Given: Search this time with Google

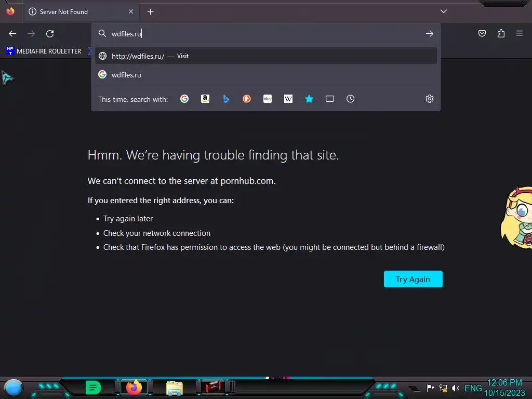Looking at the screenshot, I should [184, 99].
